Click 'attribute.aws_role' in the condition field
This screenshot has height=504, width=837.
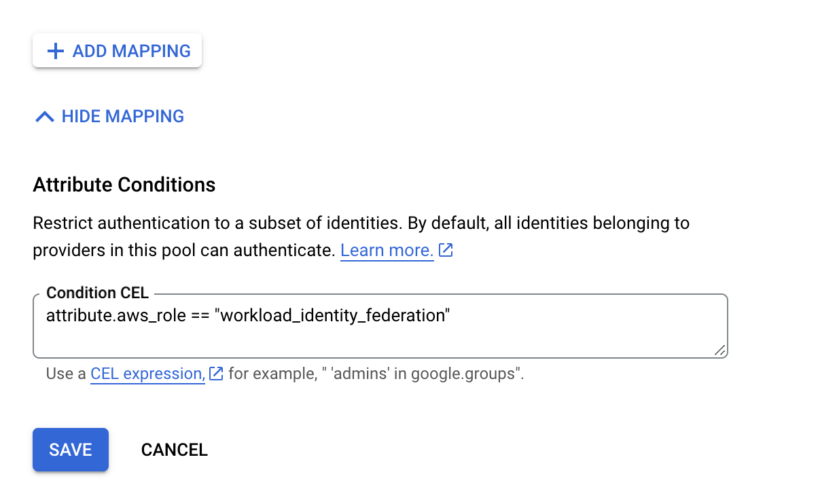pos(115,316)
